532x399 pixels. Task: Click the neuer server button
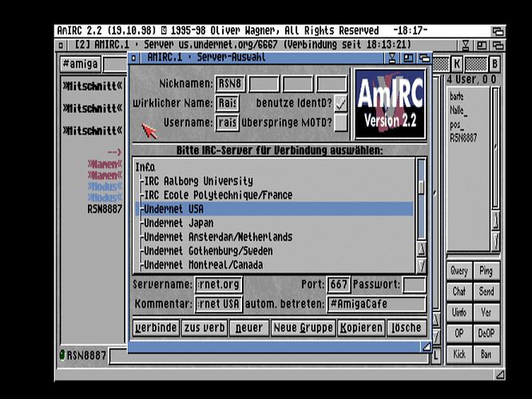(249, 327)
